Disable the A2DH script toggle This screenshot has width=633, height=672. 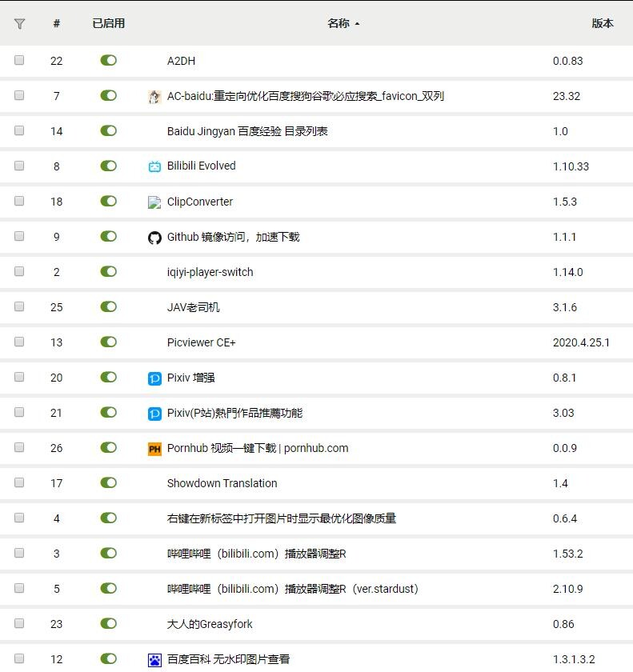click(x=108, y=61)
